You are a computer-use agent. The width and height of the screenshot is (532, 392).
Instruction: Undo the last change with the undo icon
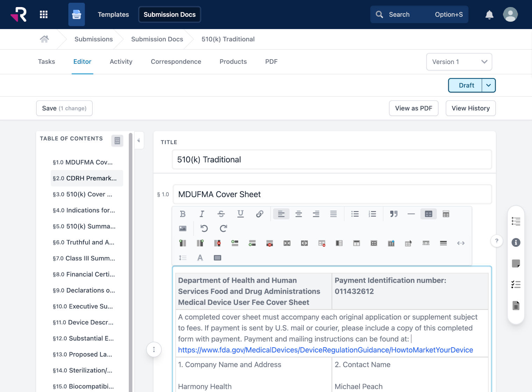pos(204,228)
